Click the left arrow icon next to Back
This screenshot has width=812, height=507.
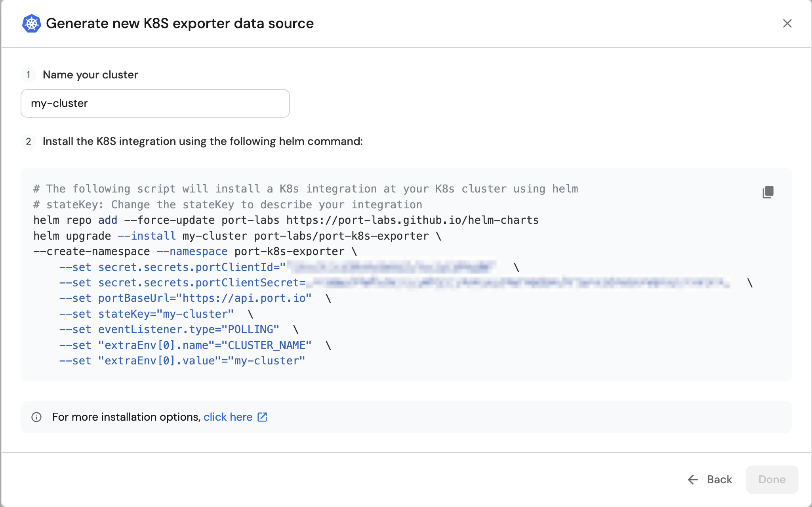(x=693, y=480)
